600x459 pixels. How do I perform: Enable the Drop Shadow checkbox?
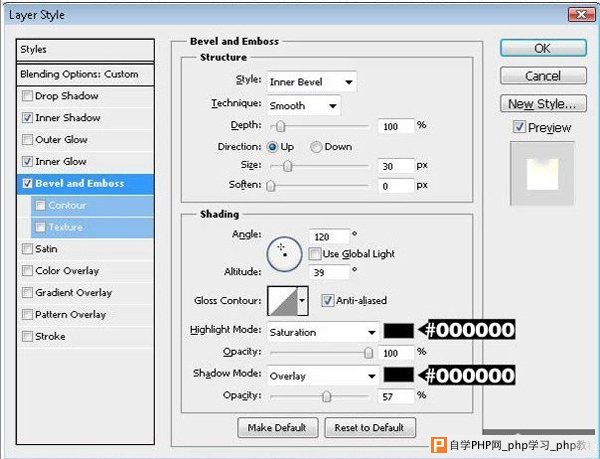point(27,96)
